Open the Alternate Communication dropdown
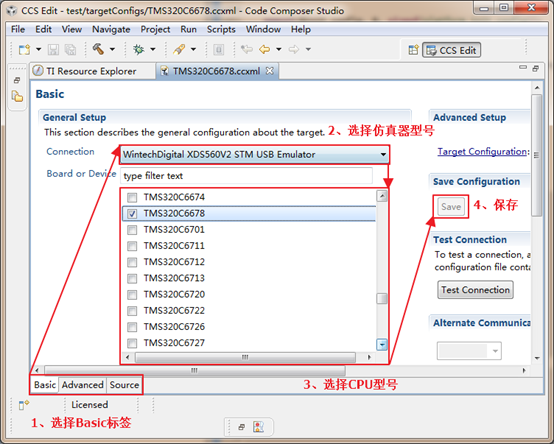The image size is (554, 444). pos(469,351)
